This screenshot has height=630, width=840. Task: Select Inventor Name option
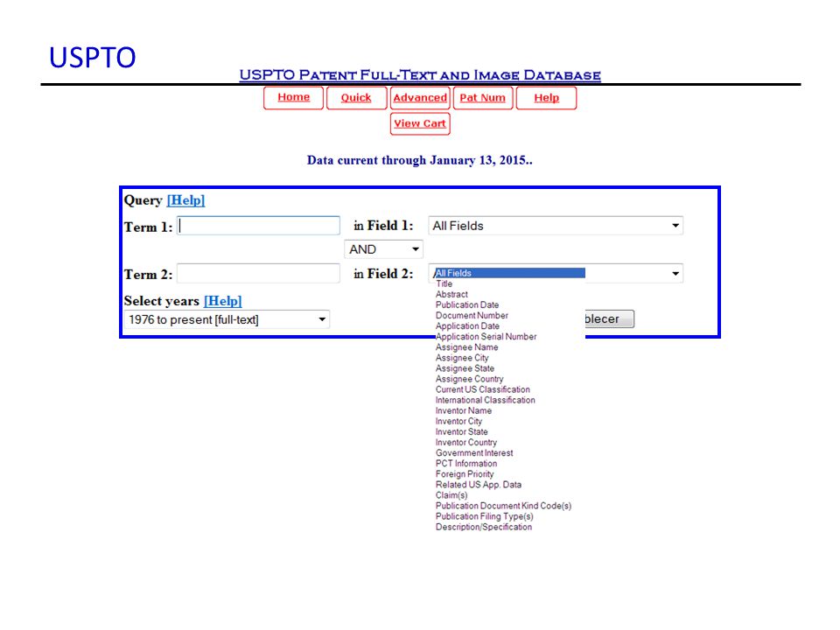(464, 411)
